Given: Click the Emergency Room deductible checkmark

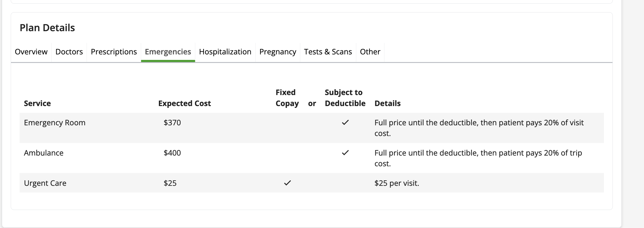Looking at the screenshot, I should [x=345, y=123].
